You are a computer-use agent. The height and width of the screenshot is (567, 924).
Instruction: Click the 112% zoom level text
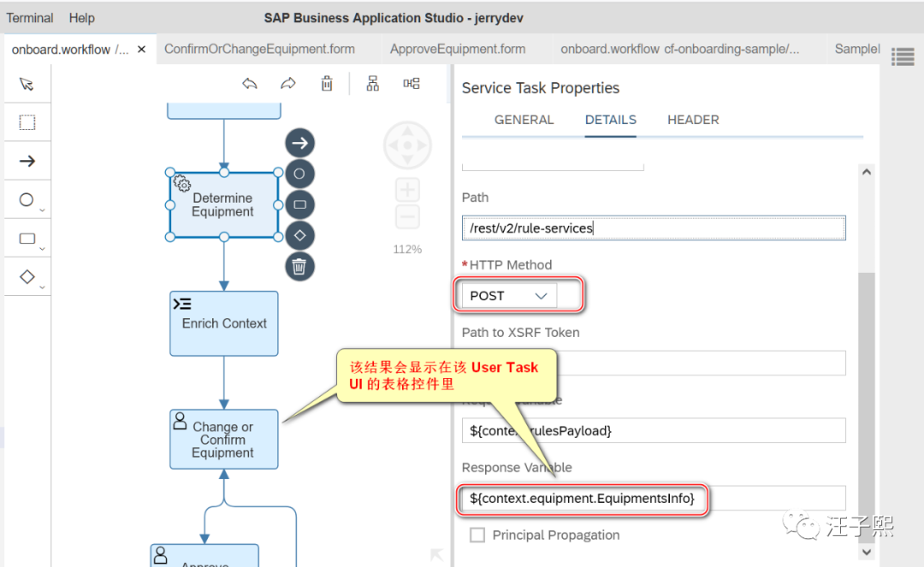[407, 249]
